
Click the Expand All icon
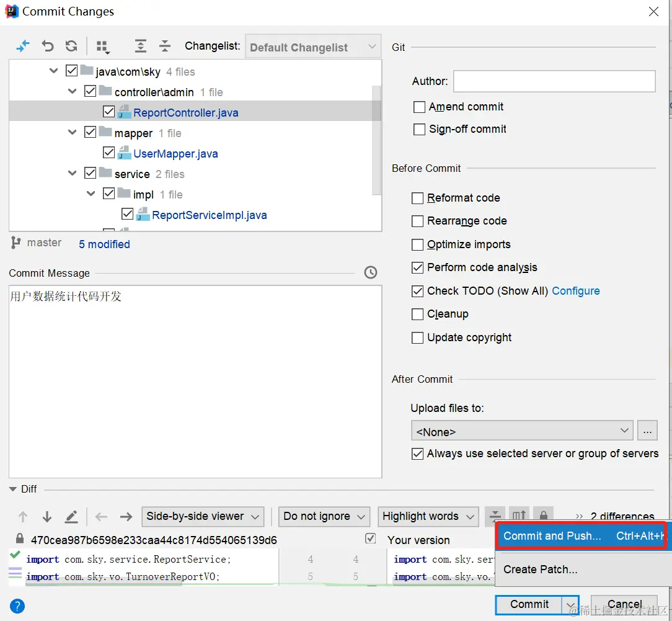(x=141, y=46)
